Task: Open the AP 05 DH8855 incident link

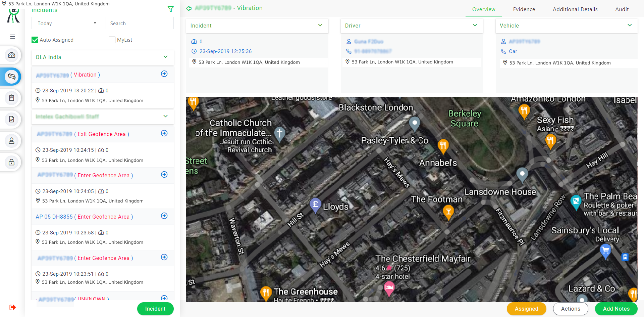Action: pos(84,217)
